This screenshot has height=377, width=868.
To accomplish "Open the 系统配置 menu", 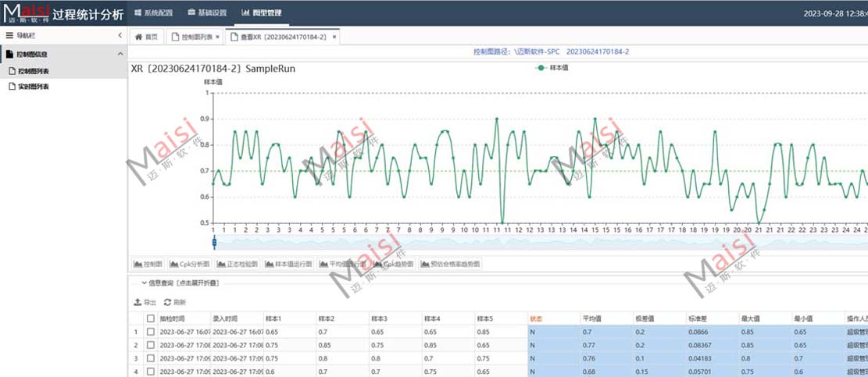I will point(152,12).
